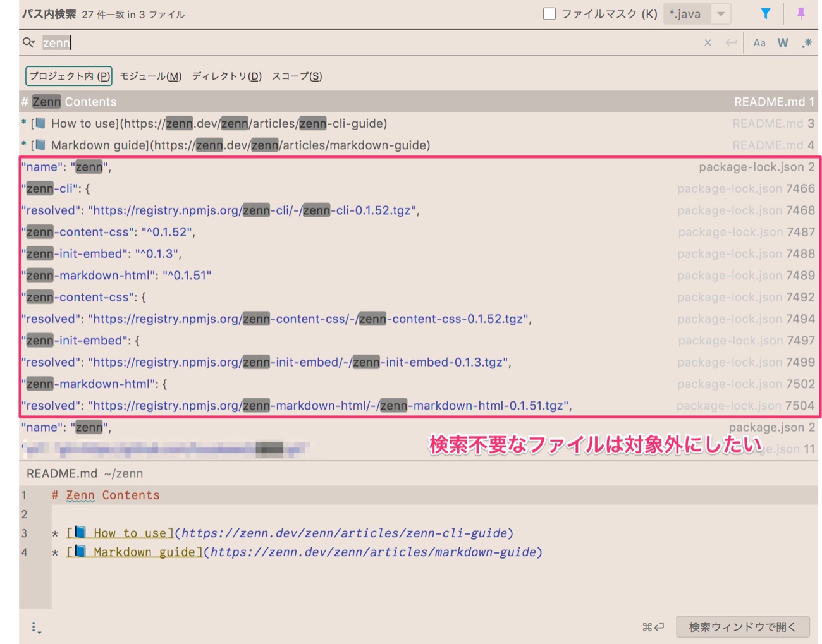Click the zenn search input field
This screenshot has height=644, width=822.
[x=367, y=43]
